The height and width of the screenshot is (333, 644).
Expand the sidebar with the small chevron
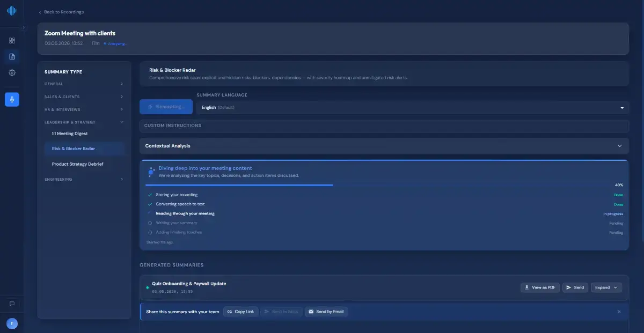pyautogui.click(x=23, y=27)
